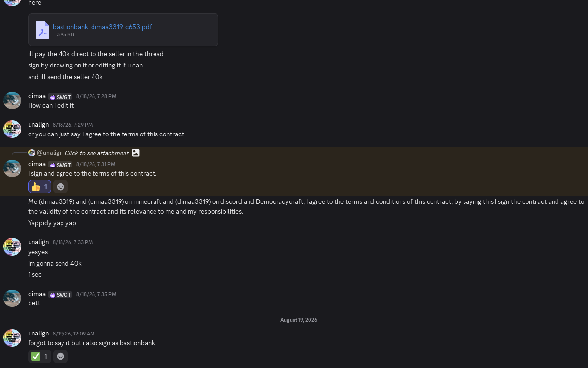Open the bastionbank-dimaa3319-c653.pdf attachment link

102,27
